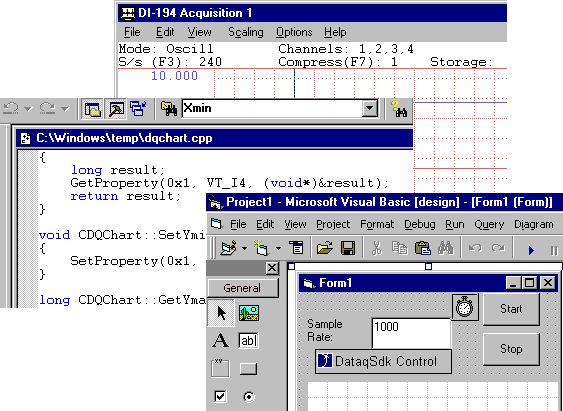Image resolution: width=563 pixels, height=411 pixels.
Task: Click the Add Form icon
Action: click(x=261, y=248)
